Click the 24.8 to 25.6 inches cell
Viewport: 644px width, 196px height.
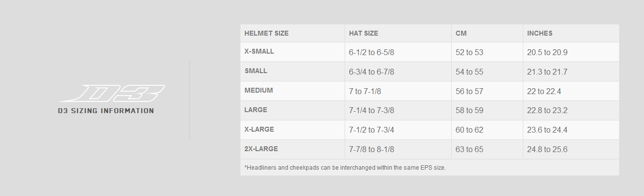tap(547, 150)
